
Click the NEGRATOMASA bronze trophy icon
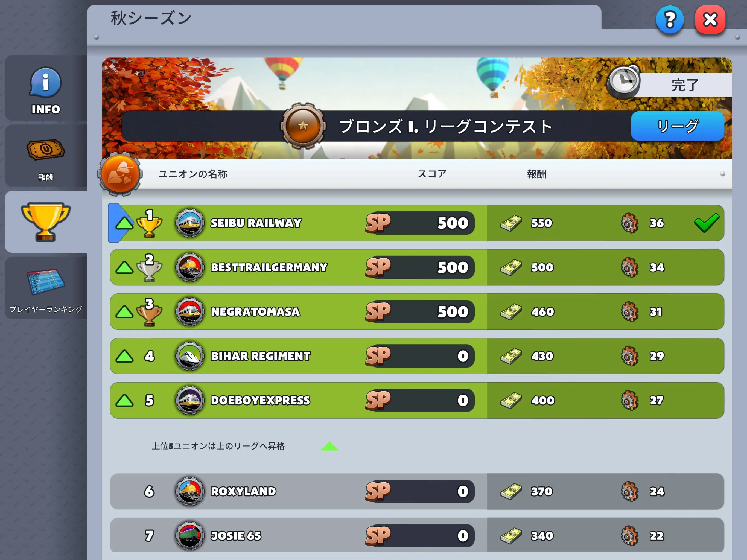click(x=149, y=313)
